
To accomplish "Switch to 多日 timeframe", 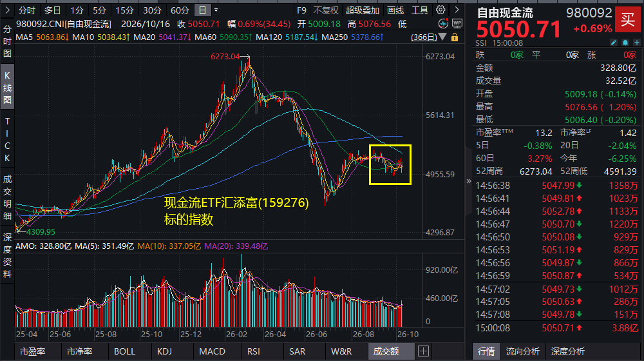I will point(52,10).
